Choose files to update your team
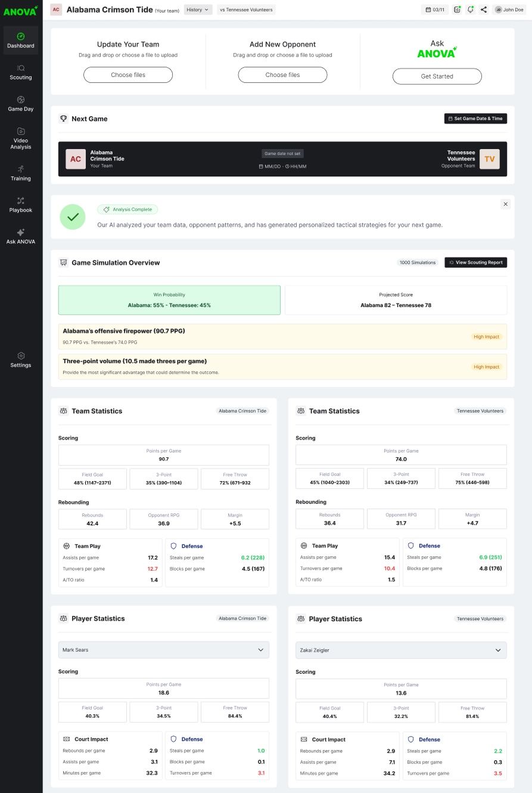 point(128,75)
